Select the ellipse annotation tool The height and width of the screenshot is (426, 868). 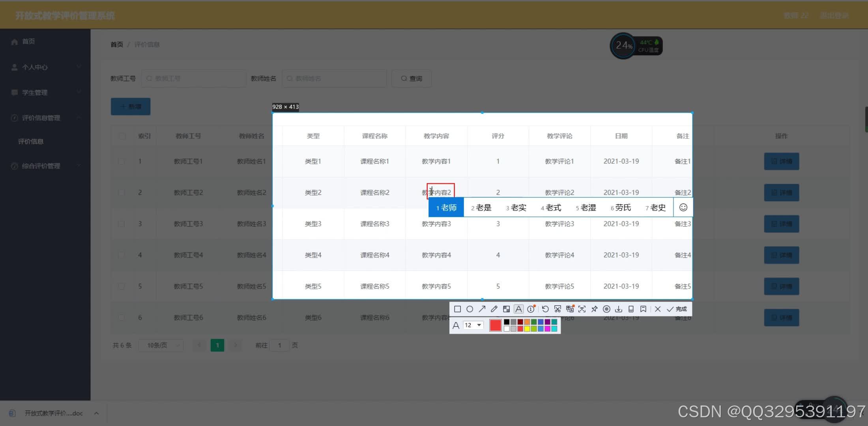tap(470, 309)
